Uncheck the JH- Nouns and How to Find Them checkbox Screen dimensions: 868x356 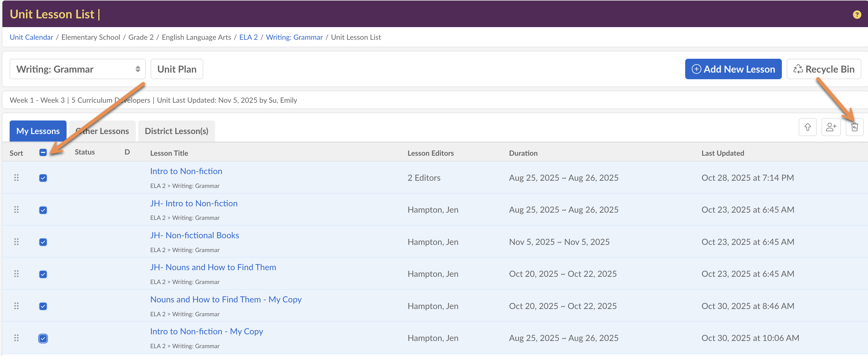pyautogui.click(x=43, y=274)
